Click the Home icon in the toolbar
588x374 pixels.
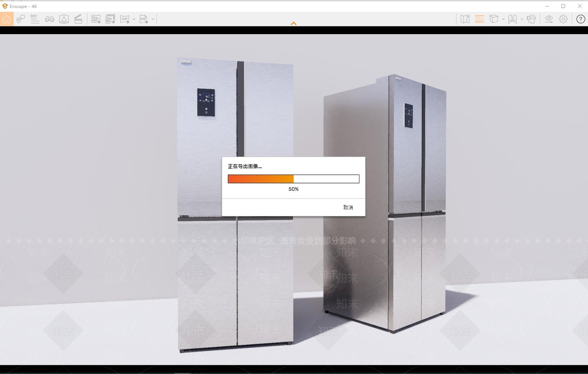(x=7, y=19)
